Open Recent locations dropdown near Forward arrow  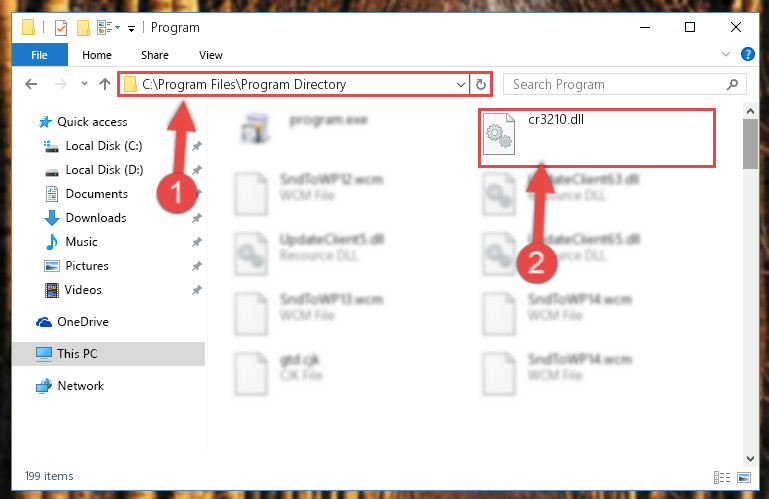(84, 84)
